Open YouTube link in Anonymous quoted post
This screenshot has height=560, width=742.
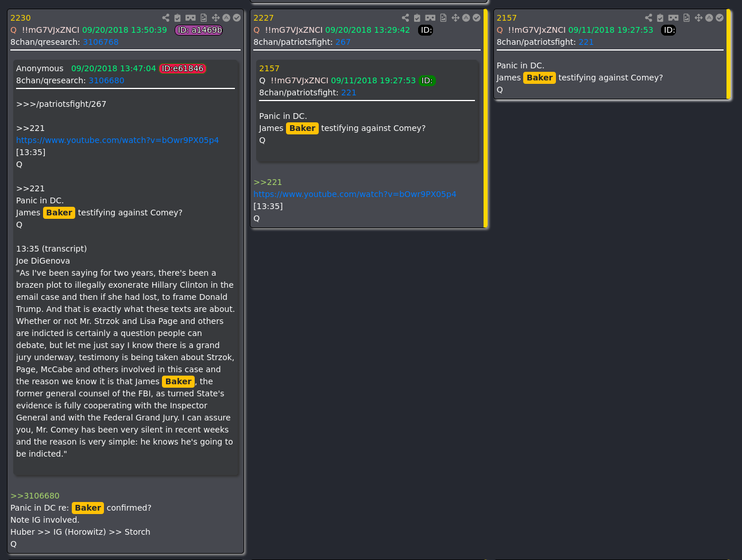pyautogui.click(x=117, y=140)
